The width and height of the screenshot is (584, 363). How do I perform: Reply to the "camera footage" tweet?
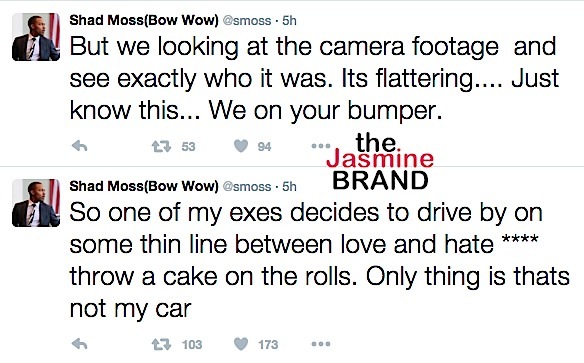(79, 146)
